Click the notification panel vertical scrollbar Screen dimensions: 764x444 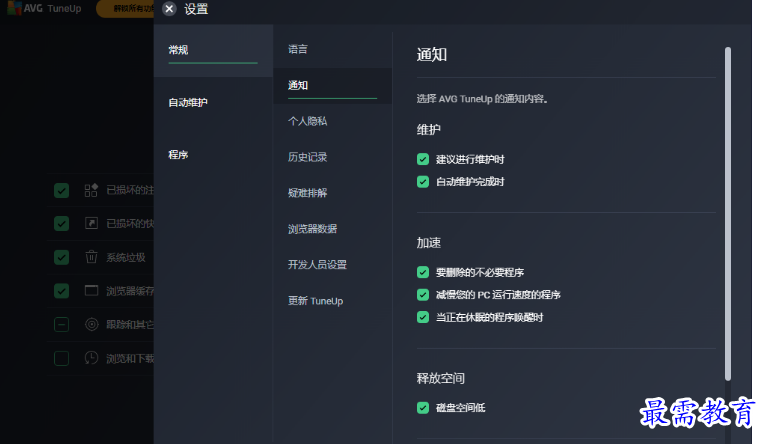pos(728,213)
